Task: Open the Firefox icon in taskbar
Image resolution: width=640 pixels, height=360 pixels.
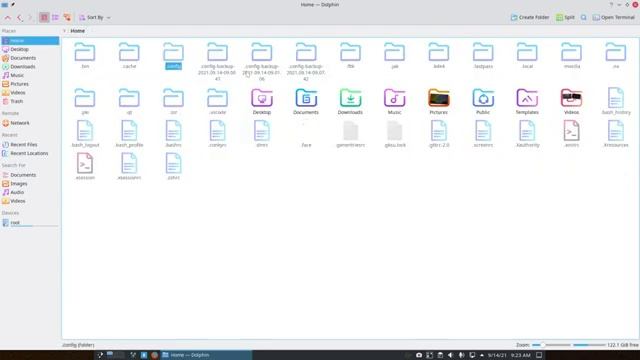Action: [x=154, y=355]
